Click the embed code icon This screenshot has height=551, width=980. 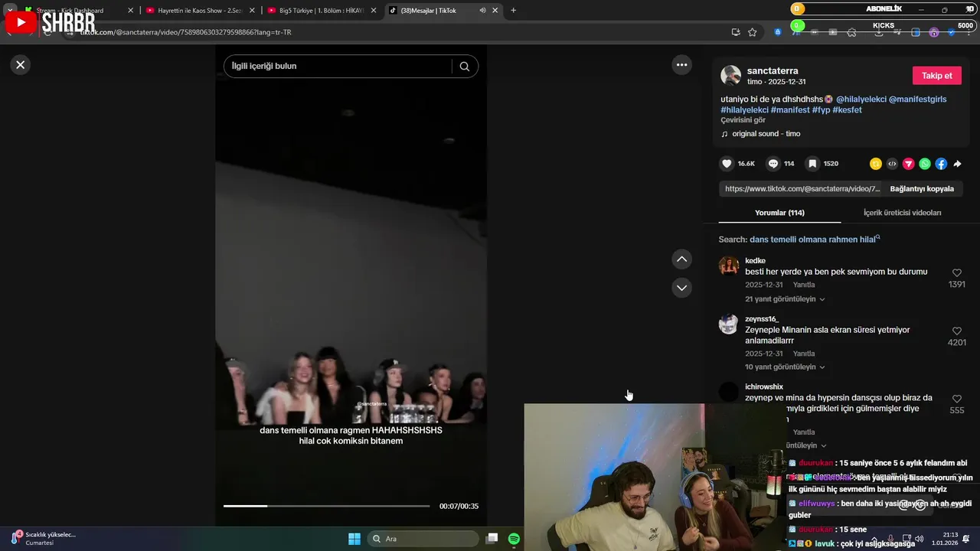coord(892,164)
